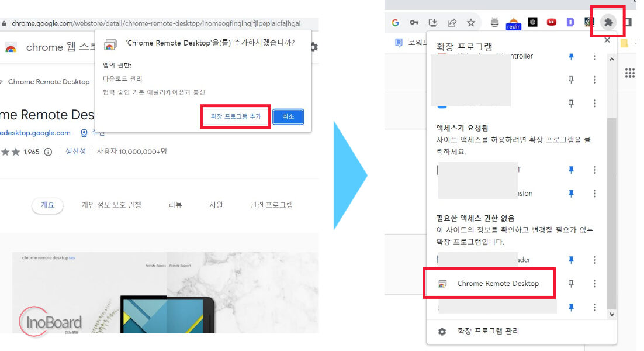644x351 pixels.
Task: Click the extensions popup scrollbar thumb
Action: (611, 214)
